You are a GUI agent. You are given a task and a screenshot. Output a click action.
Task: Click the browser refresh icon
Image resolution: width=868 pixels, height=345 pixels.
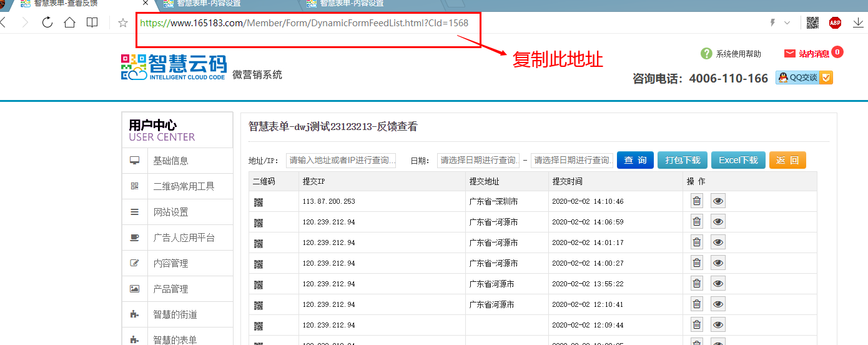click(47, 23)
